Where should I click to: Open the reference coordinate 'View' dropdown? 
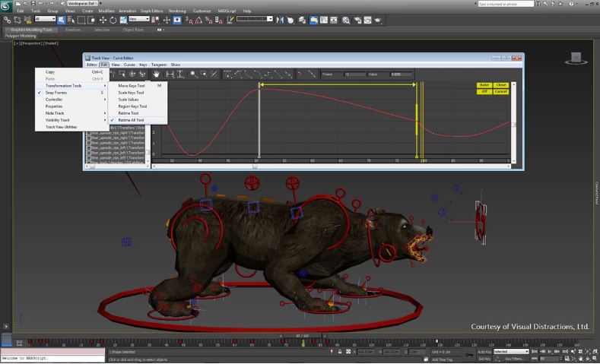click(x=139, y=19)
